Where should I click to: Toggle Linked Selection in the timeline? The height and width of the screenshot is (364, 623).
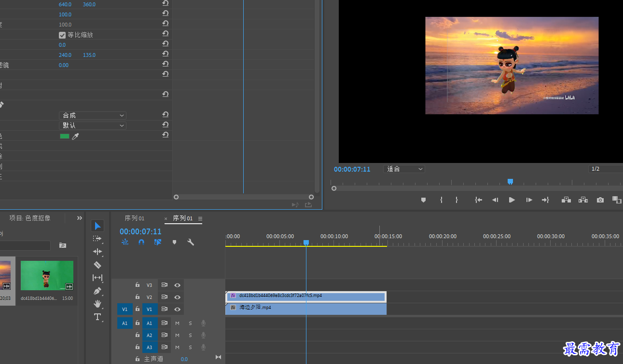(158, 242)
